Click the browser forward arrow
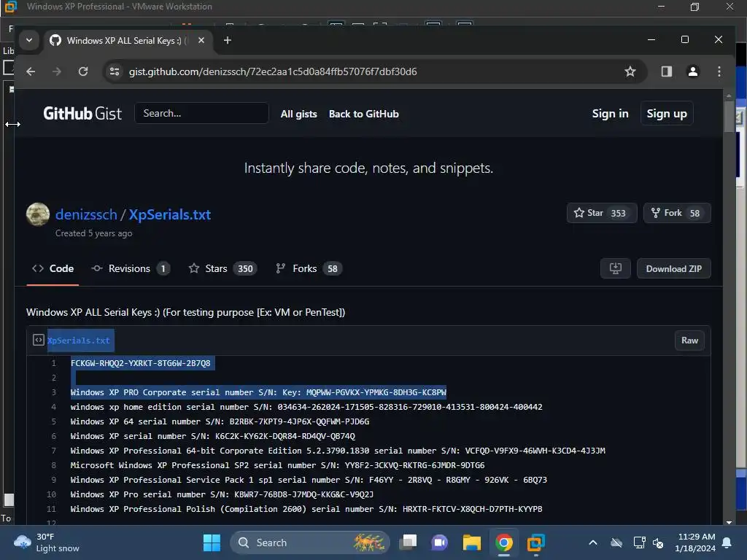The width and height of the screenshot is (747, 560). pos(57,71)
